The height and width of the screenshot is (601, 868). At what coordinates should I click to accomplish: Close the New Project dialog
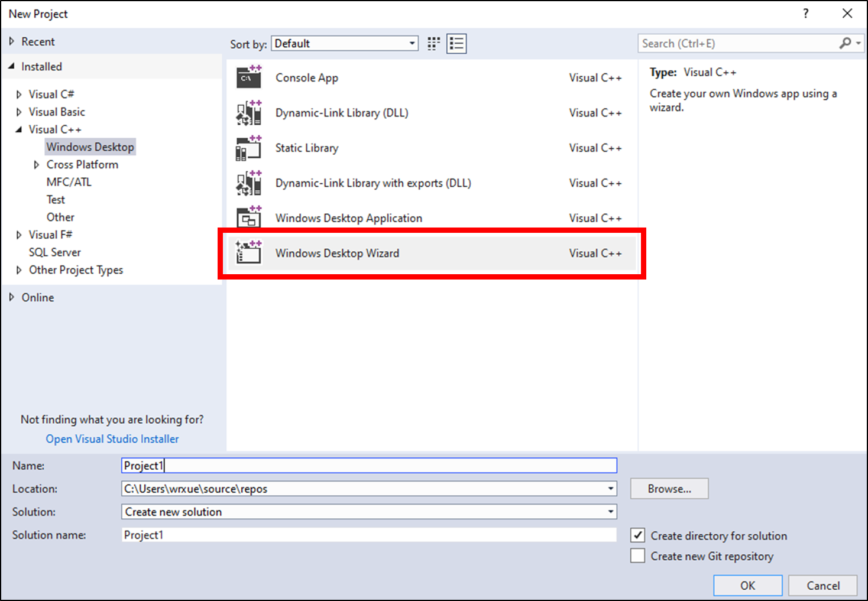pos(847,13)
